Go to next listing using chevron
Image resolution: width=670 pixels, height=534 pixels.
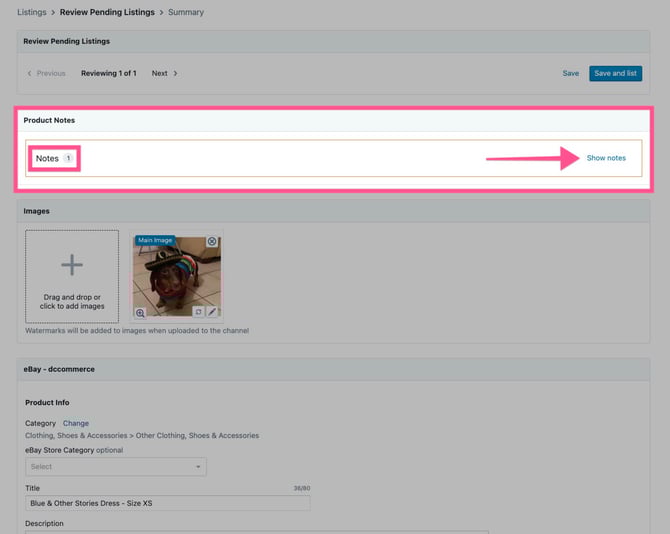[x=175, y=73]
